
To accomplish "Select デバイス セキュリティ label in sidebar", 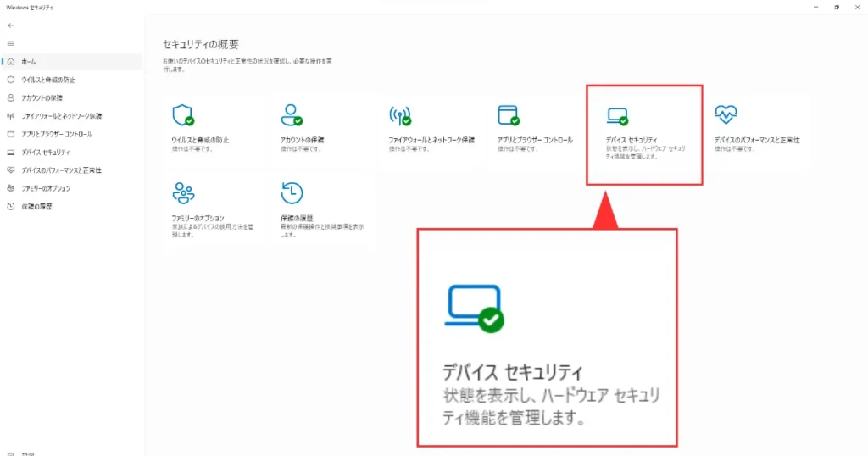I will click(x=46, y=153).
